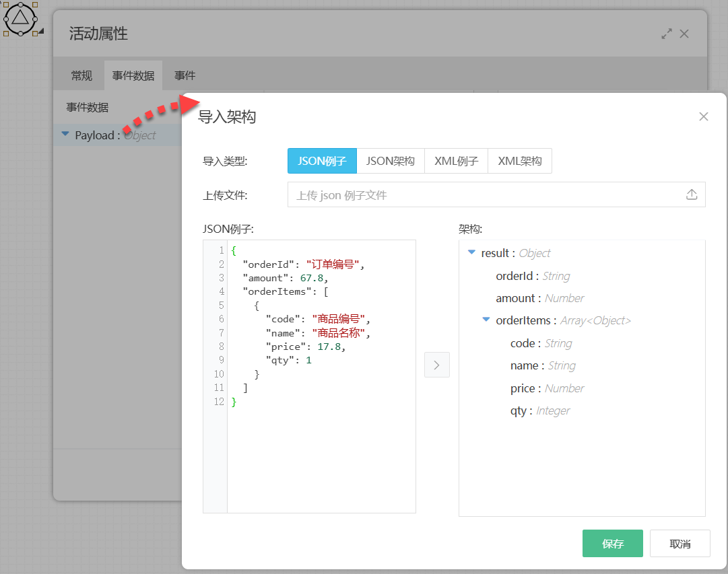Screen dimensions: 728x574
Task: Click the arrow button to generate the schema
Action: [x=436, y=364]
